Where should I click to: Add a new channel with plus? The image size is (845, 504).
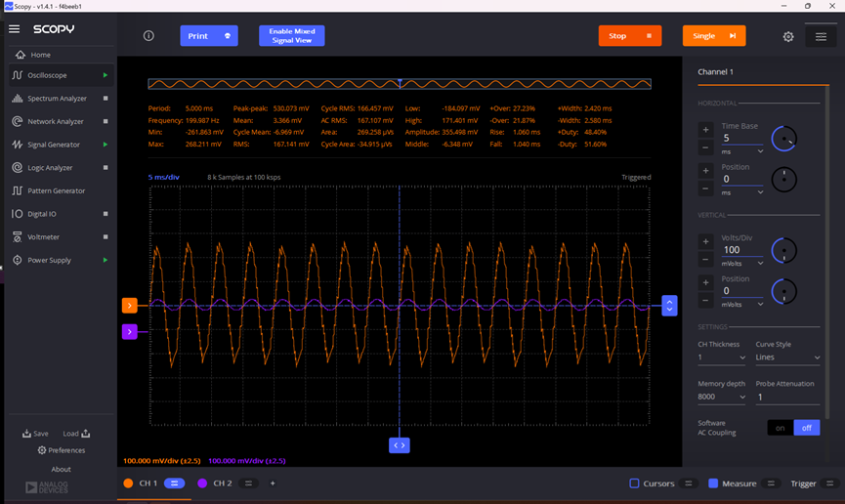[273, 483]
